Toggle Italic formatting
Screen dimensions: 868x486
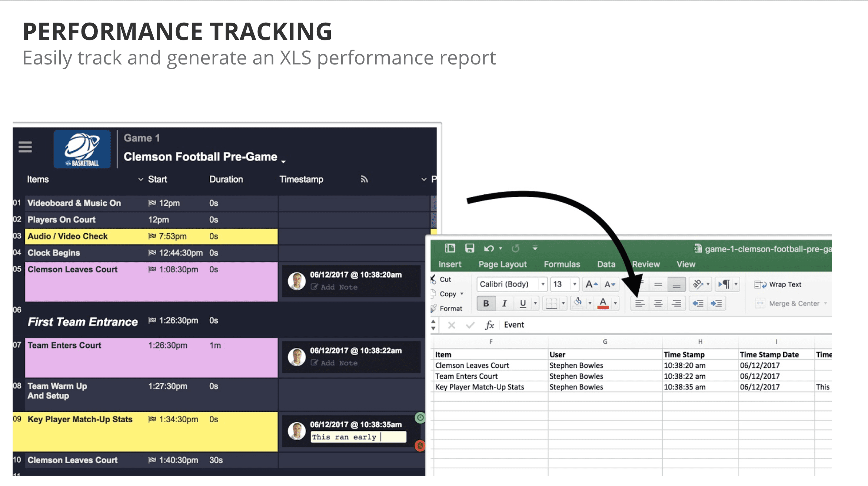pos(504,303)
